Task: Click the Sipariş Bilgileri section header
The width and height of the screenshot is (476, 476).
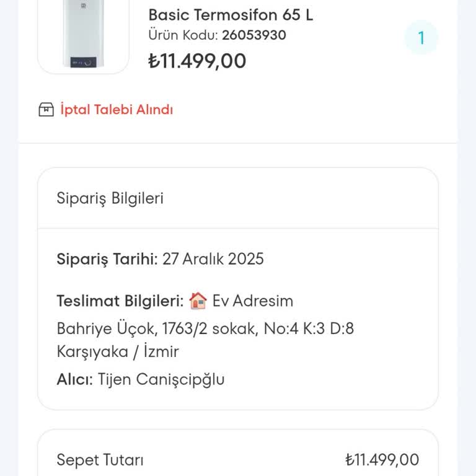Action: [110, 198]
